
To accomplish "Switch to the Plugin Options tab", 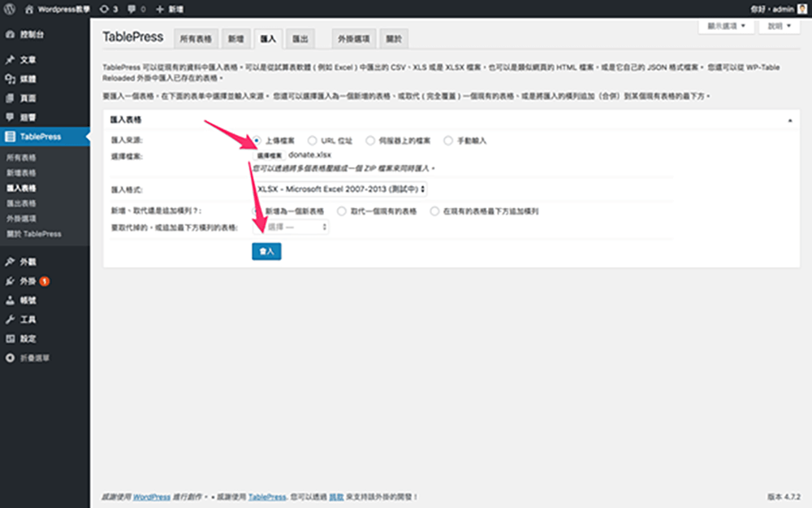I will (354, 39).
